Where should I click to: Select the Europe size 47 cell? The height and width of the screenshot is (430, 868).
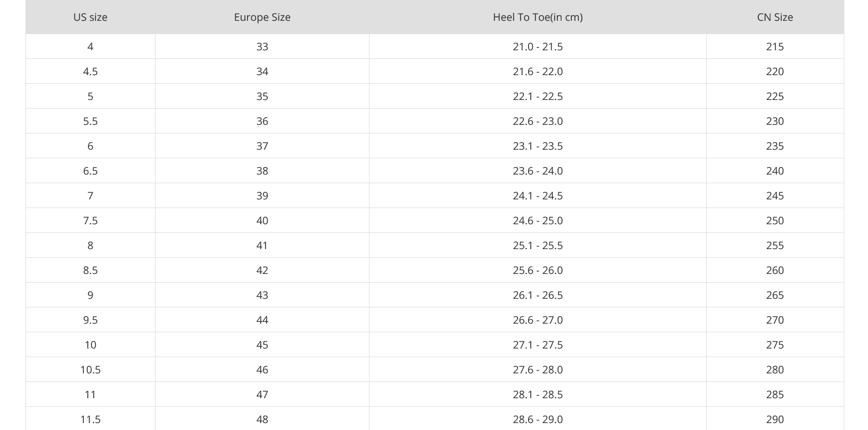262,394
